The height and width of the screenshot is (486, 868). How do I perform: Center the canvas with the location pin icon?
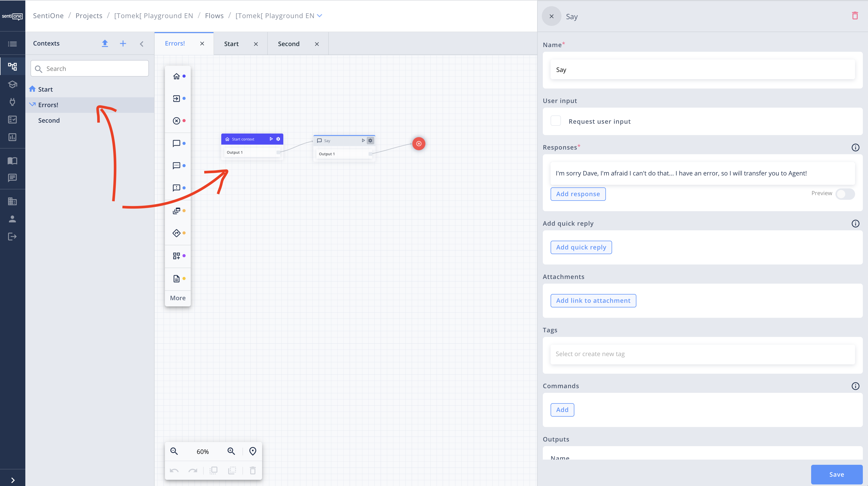(253, 451)
